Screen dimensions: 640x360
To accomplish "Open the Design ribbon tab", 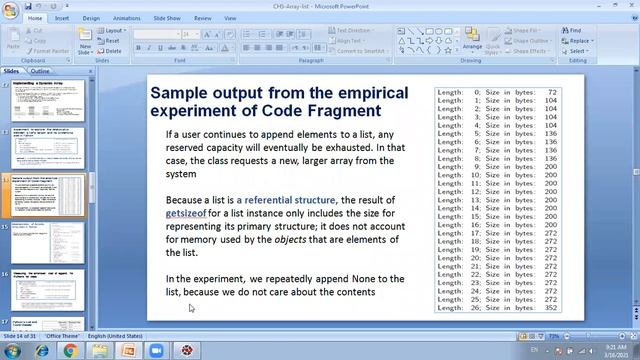I will pos(91,18).
